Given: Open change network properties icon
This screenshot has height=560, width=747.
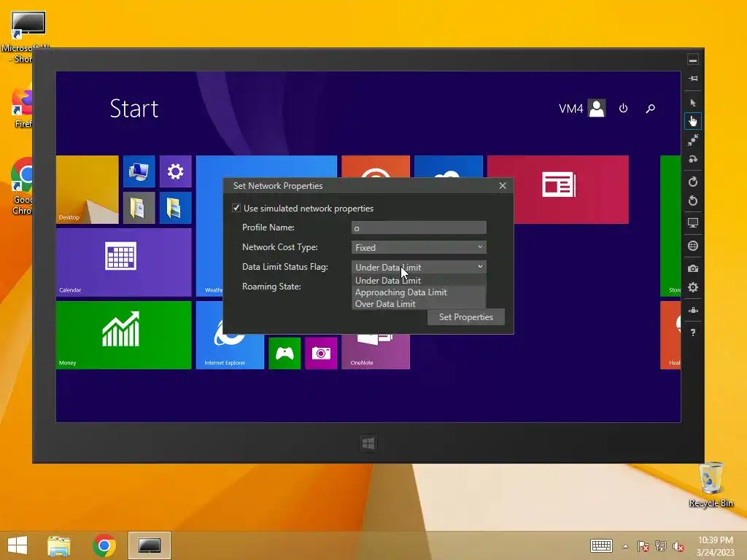Looking at the screenshot, I should click(693, 310).
